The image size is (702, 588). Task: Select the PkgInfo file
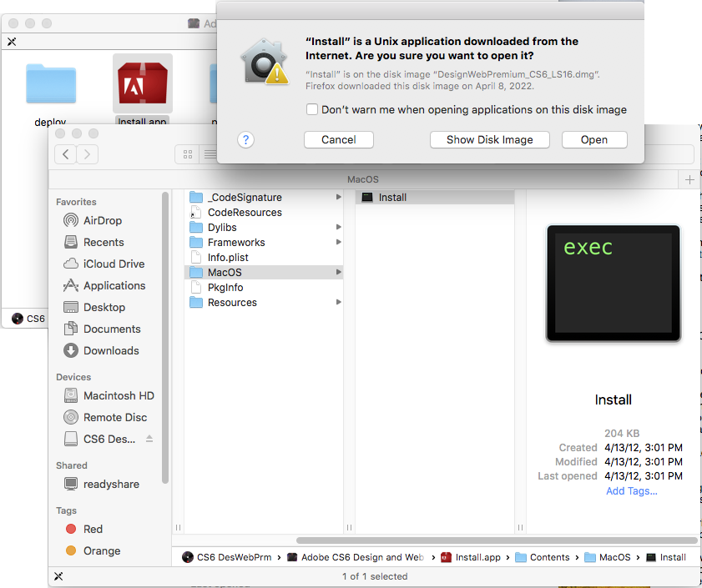tap(264, 287)
